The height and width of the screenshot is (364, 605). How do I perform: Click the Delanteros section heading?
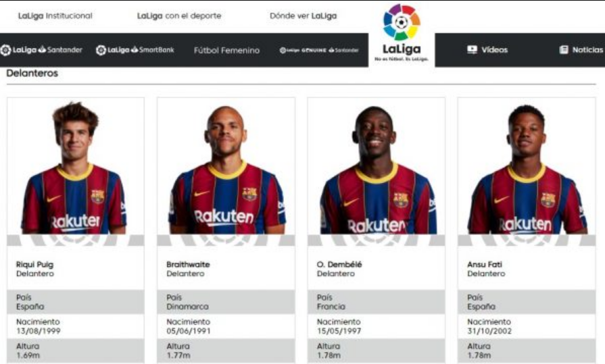pyautogui.click(x=32, y=73)
